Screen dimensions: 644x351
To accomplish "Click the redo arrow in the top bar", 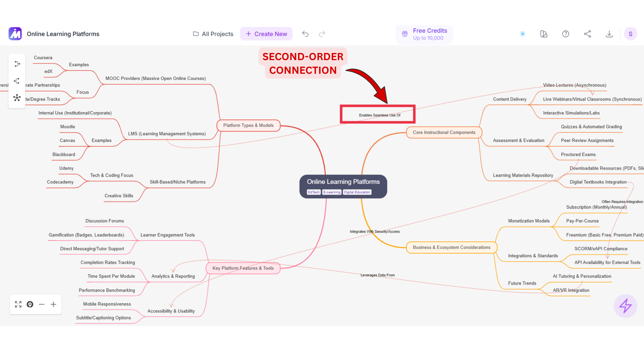I will 322,33.
